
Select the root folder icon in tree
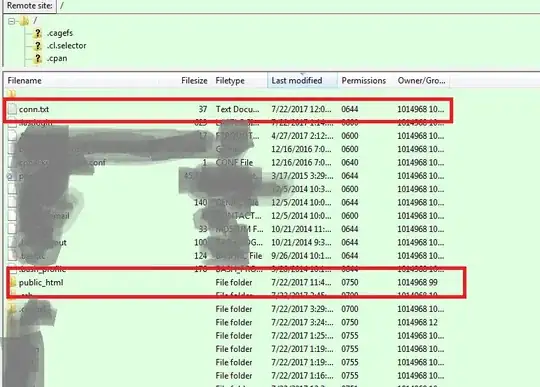point(24,21)
